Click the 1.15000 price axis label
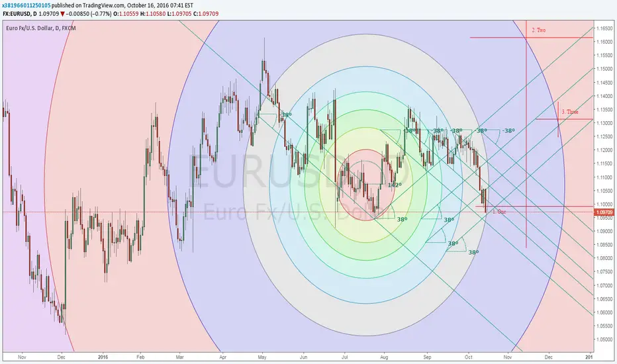 click(604, 69)
